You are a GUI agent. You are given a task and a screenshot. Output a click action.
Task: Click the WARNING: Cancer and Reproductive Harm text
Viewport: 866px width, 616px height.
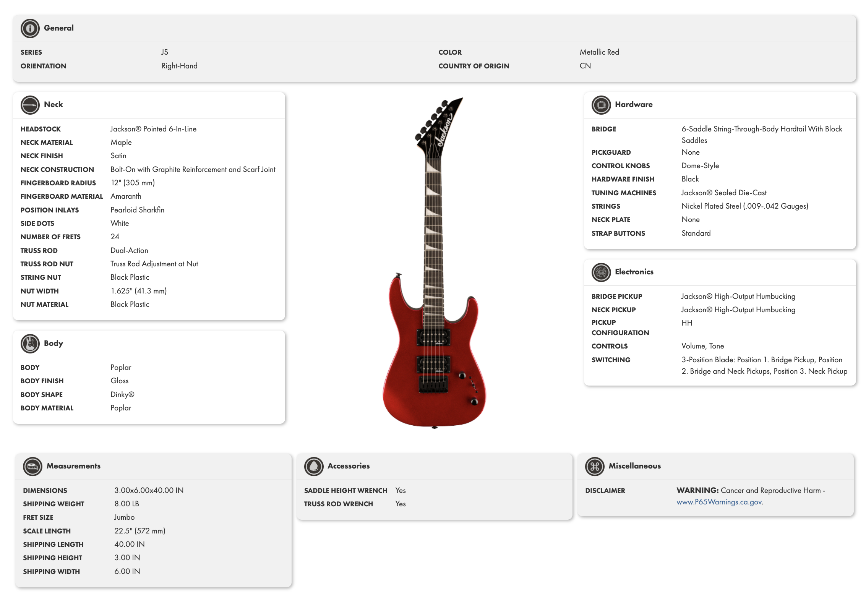[751, 490]
